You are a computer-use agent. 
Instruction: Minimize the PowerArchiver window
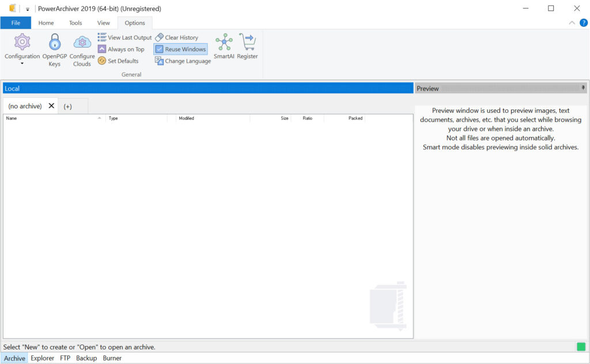525,8
